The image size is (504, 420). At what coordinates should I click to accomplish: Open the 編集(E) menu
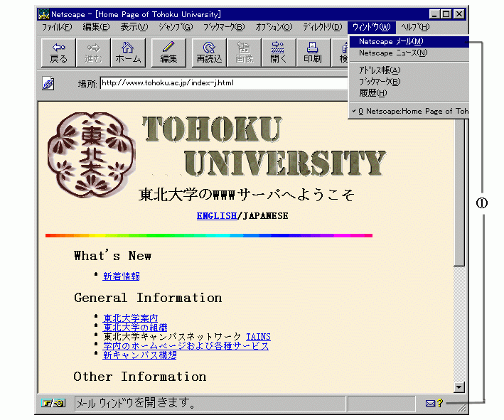click(96, 27)
